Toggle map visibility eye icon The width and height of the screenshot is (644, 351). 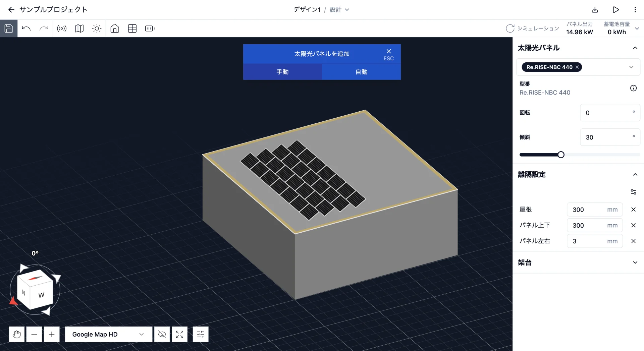[162, 334]
